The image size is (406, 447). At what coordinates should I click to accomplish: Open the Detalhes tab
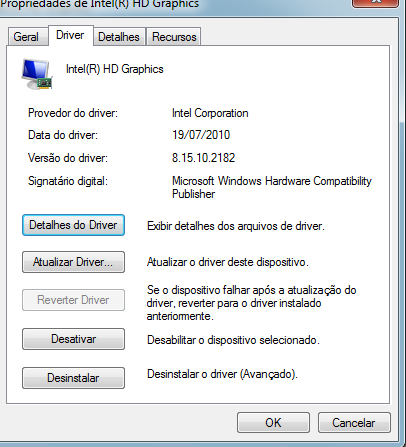pyautogui.click(x=119, y=37)
